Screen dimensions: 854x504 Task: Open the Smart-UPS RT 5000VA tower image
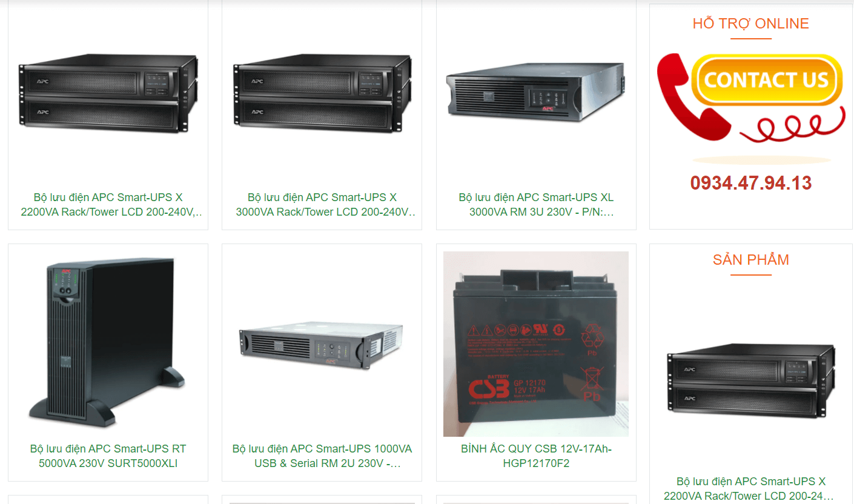pyautogui.click(x=108, y=343)
